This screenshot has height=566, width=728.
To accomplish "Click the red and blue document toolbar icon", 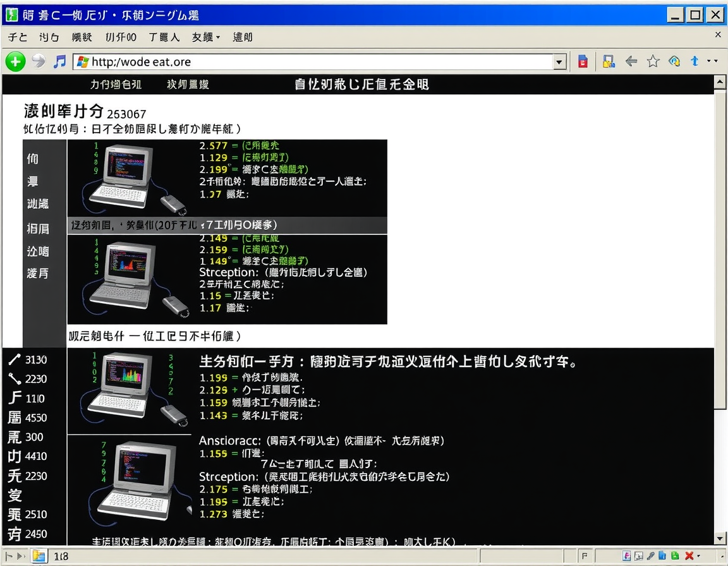I will (x=583, y=61).
